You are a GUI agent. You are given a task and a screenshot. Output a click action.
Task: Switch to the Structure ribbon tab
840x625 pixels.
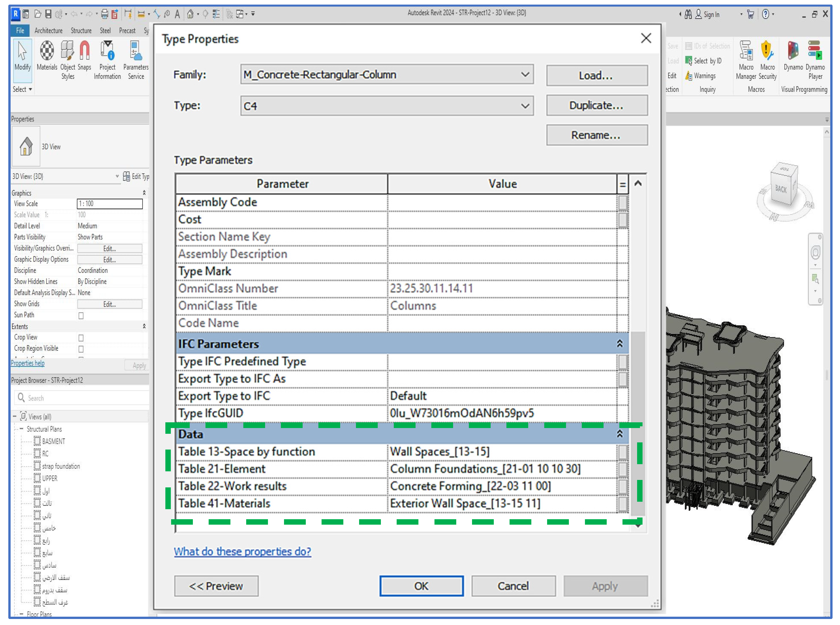[81, 31]
